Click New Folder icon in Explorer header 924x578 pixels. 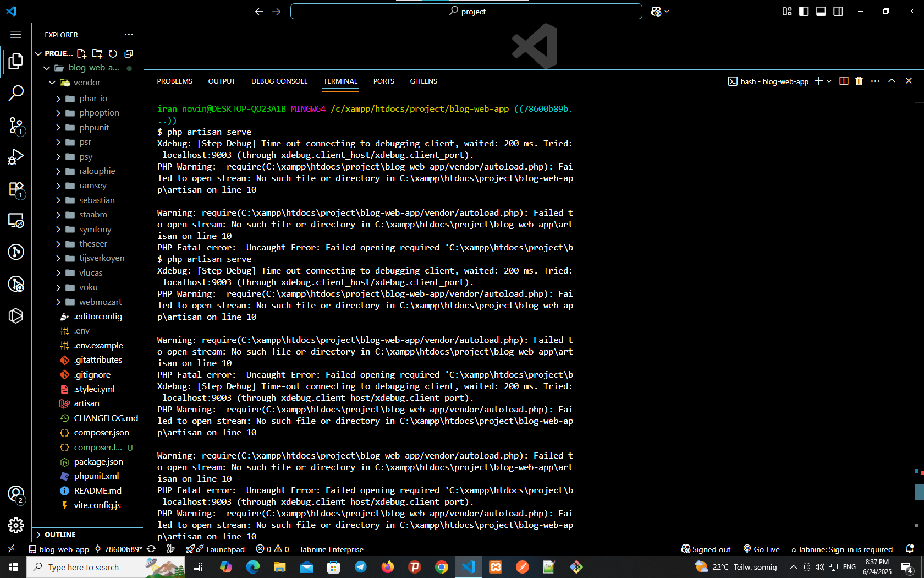pos(97,53)
